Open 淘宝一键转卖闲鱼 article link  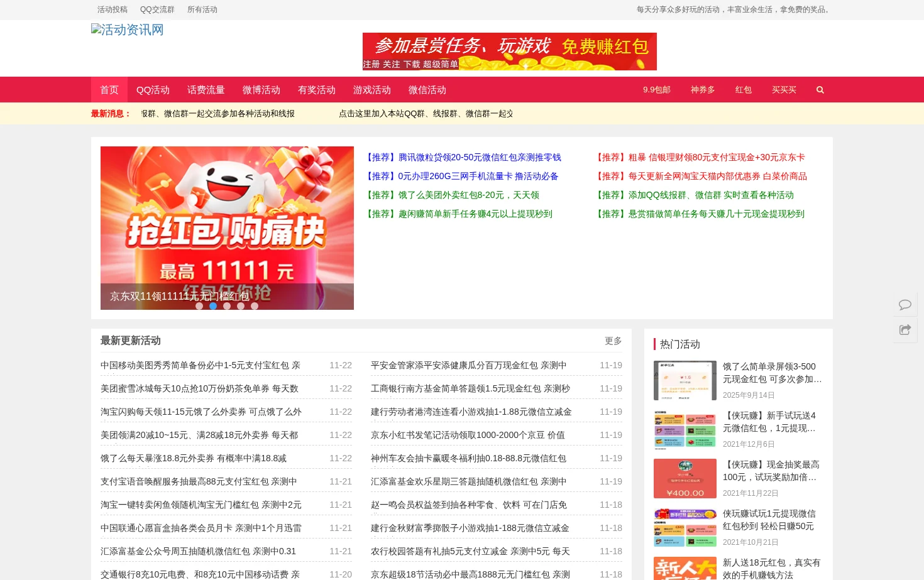tap(201, 505)
